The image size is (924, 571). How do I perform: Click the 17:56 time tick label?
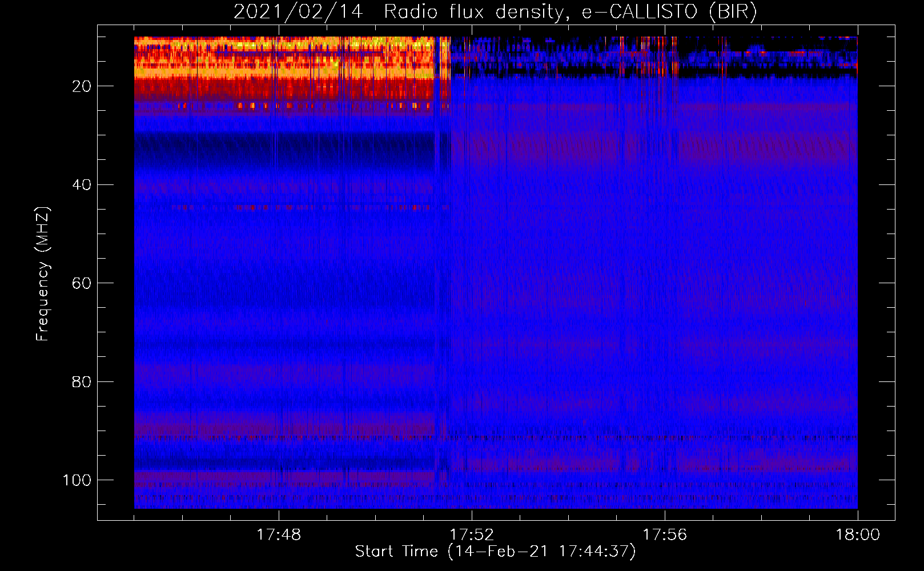[x=665, y=535]
